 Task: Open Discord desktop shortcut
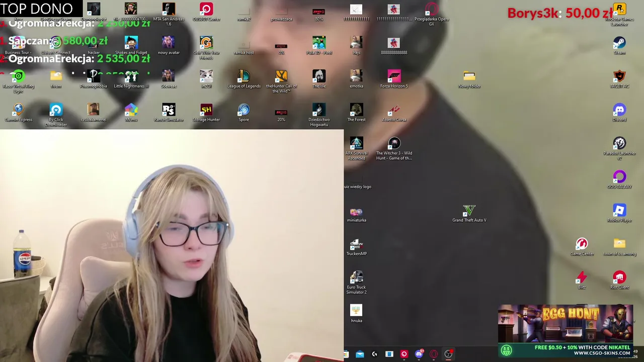(x=619, y=113)
